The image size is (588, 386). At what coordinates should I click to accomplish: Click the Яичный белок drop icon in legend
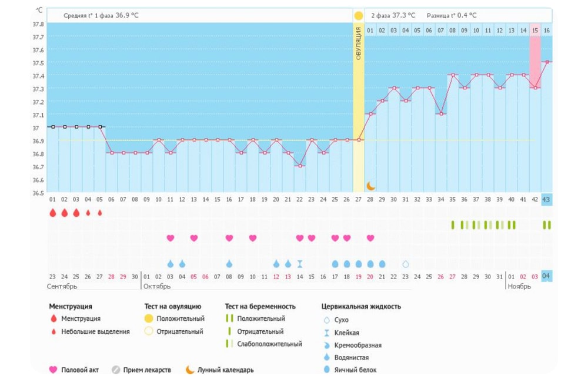327,370
